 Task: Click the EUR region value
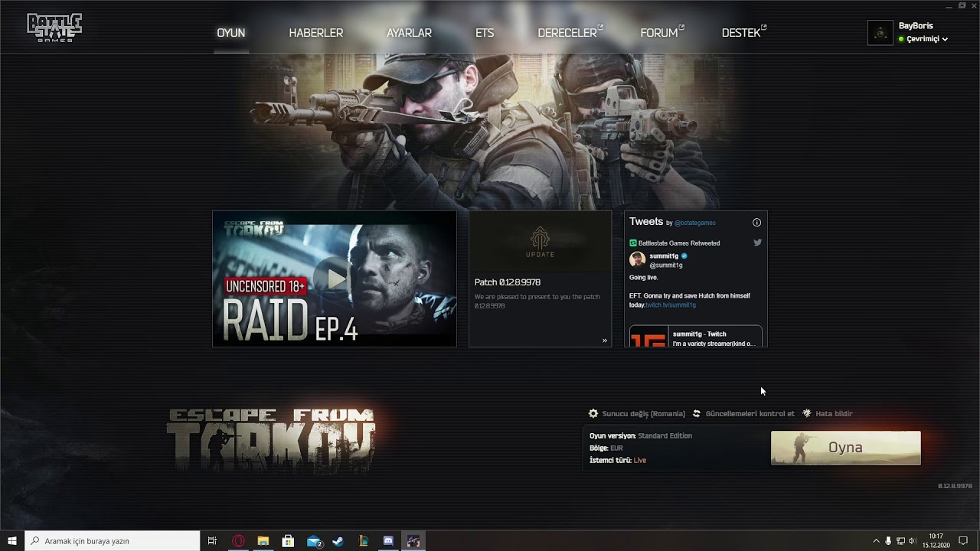pyautogui.click(x=616, y=448)
